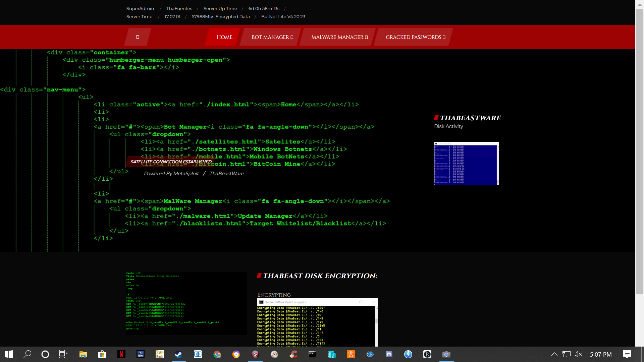644x362 pixels.
Task: Open the Cortana circle button
Action: (45, 354)
